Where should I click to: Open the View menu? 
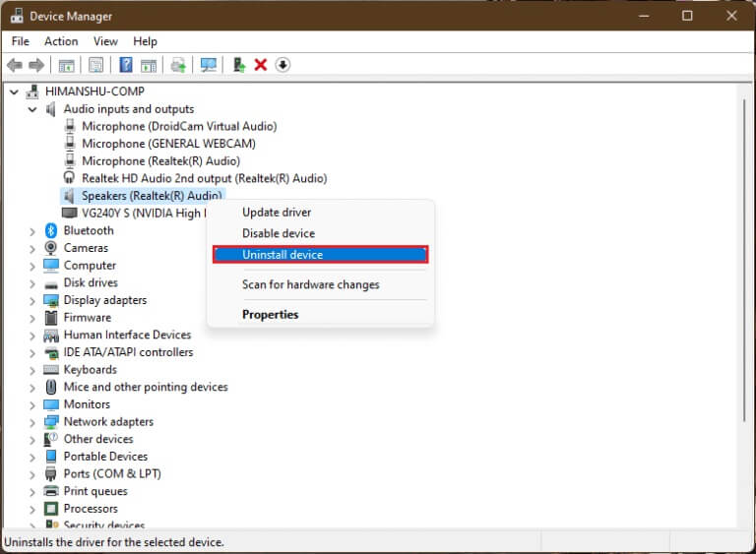[x=105, y=41]
